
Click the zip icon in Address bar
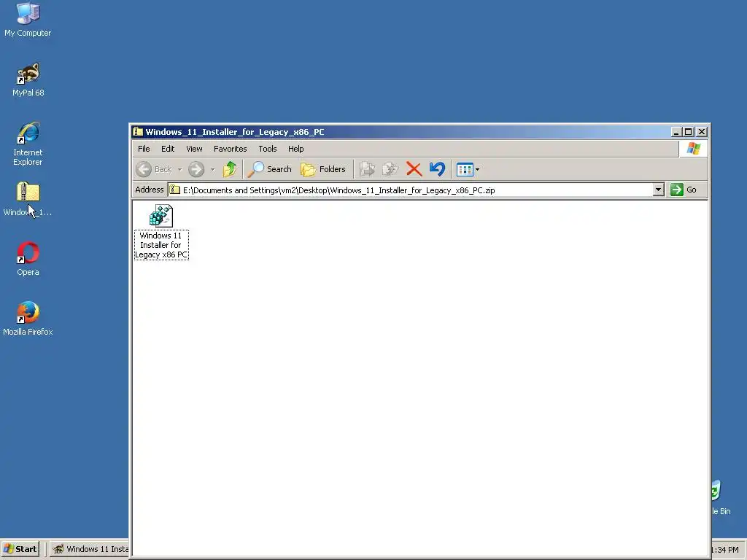(x=175, y=190)
